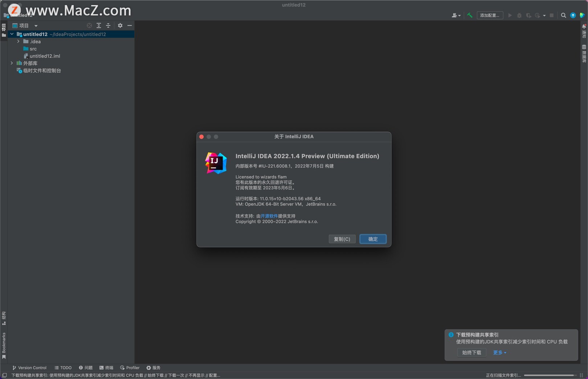
Task: Click the green Build Project hammer icon
Action: pos(470,15)
